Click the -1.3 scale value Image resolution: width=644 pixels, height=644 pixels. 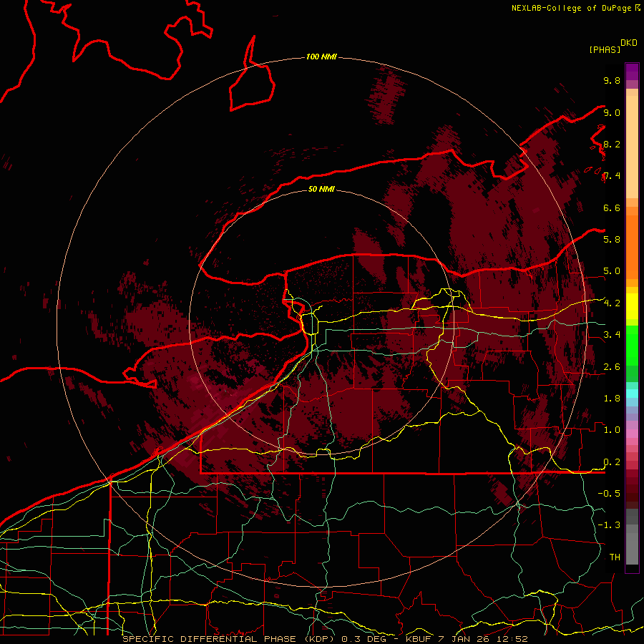pos(609,525)
